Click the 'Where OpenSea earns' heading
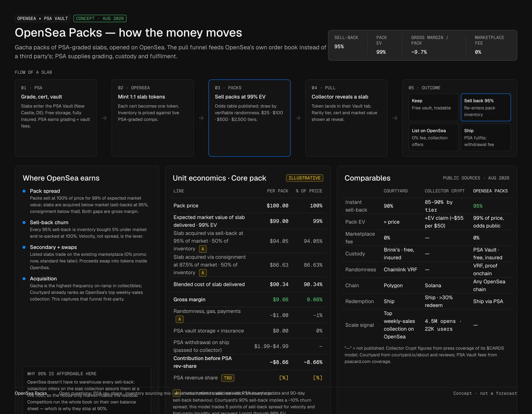 61,178
